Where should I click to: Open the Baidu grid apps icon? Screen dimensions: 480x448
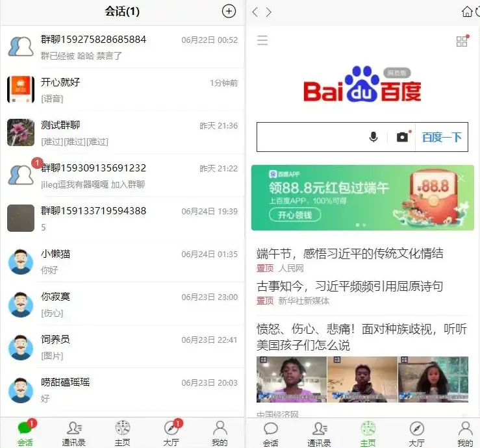[462, 41]
